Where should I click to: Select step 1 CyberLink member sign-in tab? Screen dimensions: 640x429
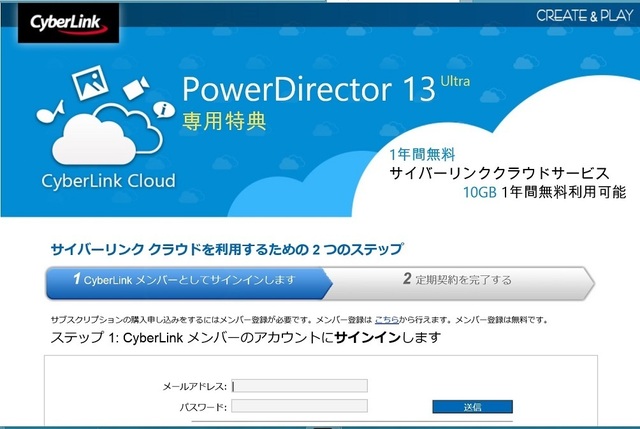click(189, 283)
